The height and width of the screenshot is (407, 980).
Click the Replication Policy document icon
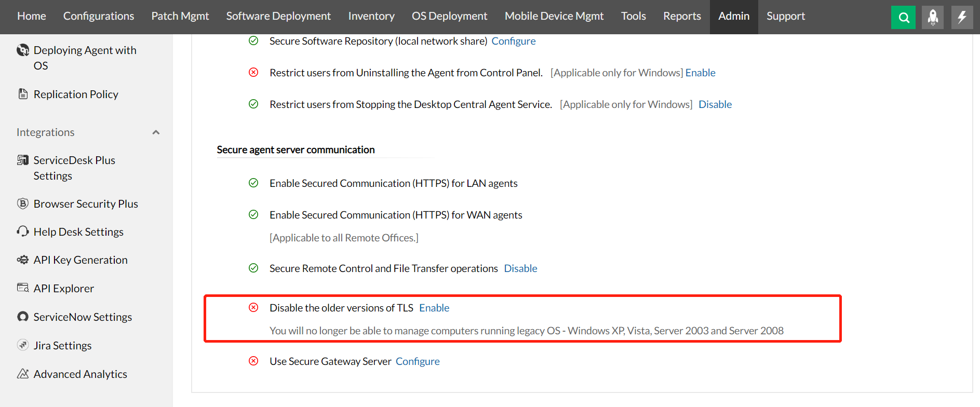(23, 94)
